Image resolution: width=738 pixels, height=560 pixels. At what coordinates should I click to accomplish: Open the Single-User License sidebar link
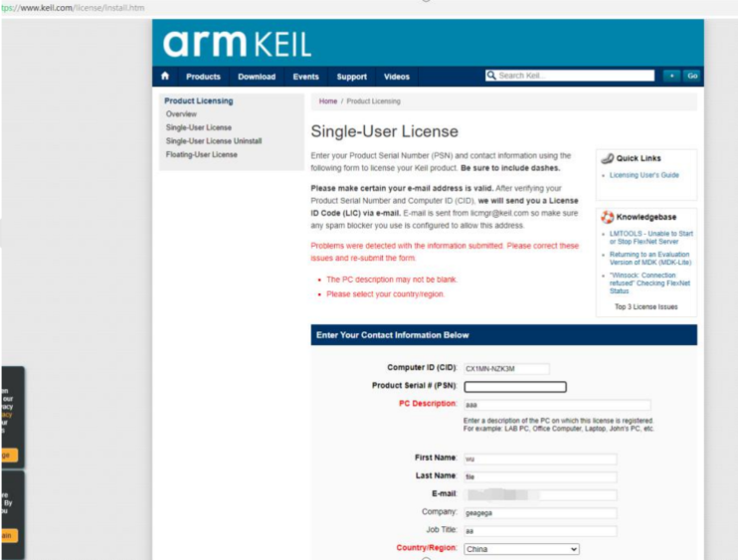tap(199, 127)
